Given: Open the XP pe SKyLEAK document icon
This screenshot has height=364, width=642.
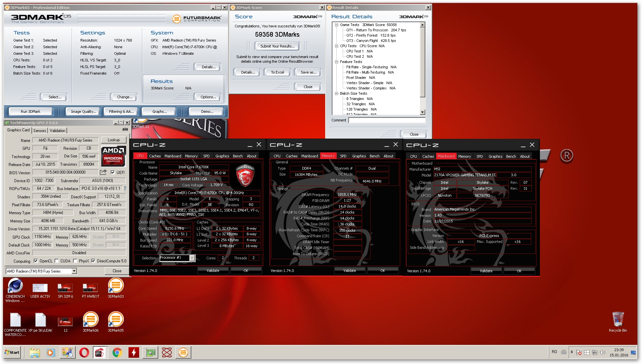Looking at the screenshot, I should (40, 323).
